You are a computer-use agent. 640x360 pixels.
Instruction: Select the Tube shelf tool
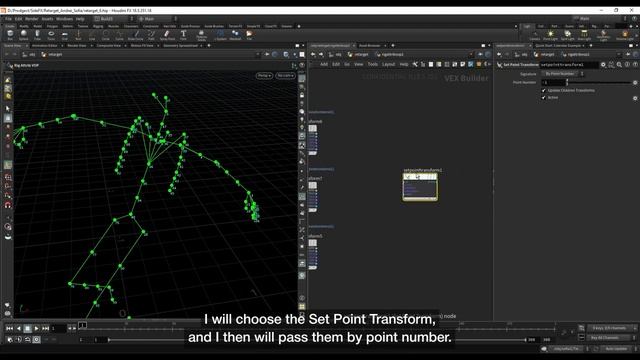tap(37, 35)
